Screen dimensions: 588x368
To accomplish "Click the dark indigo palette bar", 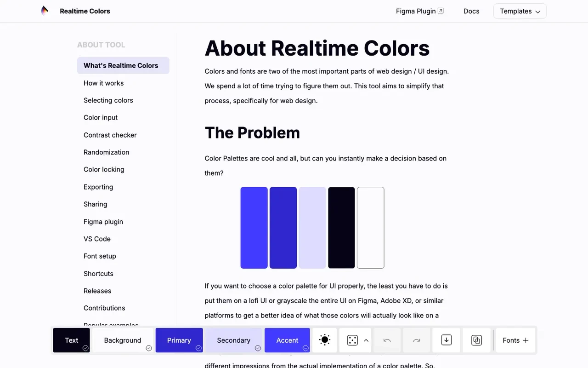I will 283,228.
